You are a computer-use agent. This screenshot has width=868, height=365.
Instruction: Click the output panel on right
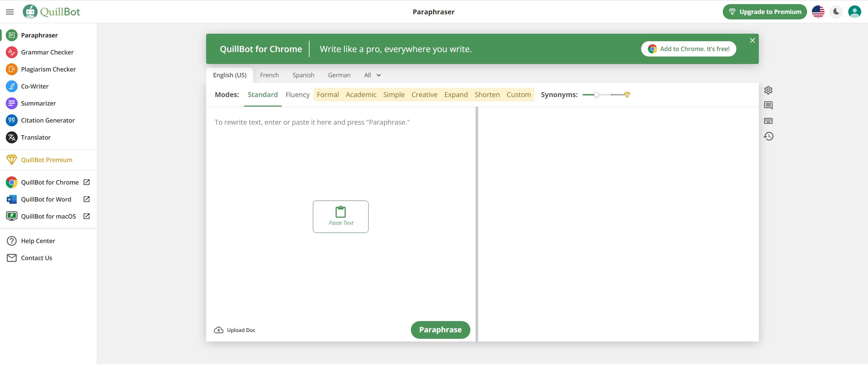pyautogui.click(x=618, y=224)
